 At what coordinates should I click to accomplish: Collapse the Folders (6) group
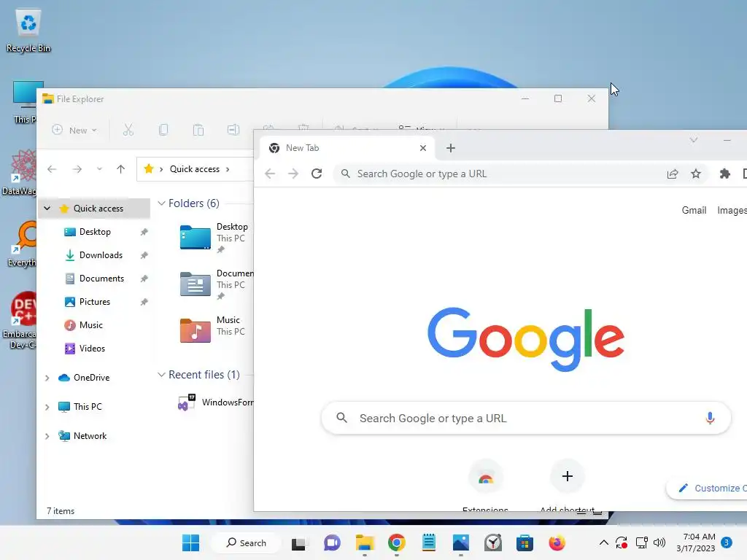click(x=161, y=203)
